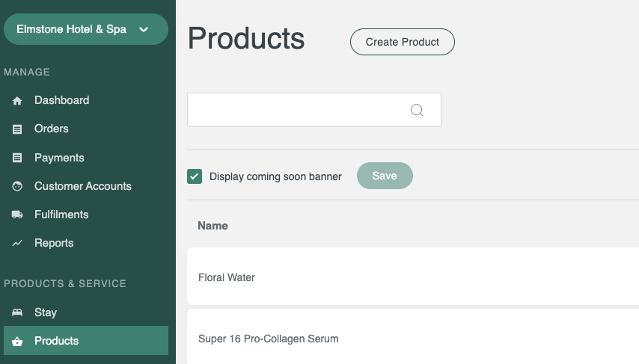This screenshot has width=639, height=364.
Task: Click the Payments icon in sidebar
Action: click(17, 158)
